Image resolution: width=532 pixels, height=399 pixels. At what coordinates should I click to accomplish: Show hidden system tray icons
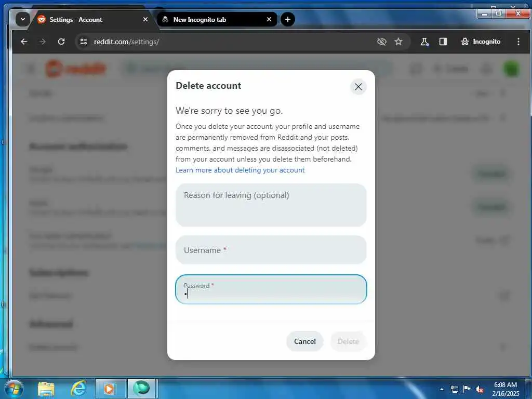pyautogui.click(x=442, y=389)
